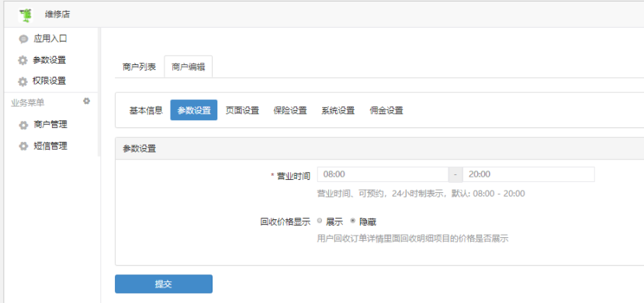Open the 系统设置 section tab

click(x=338, y=110)
